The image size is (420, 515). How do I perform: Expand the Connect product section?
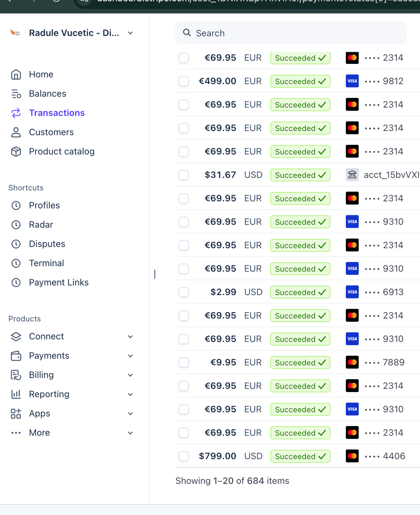pyautogui.click(x=130, y=336)
